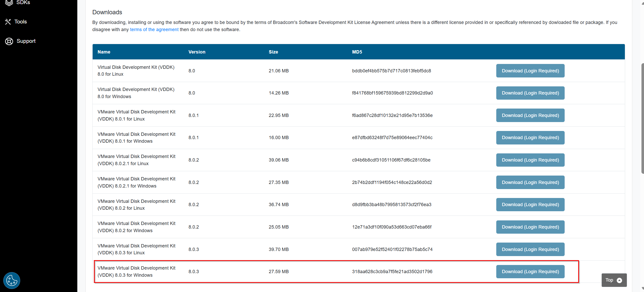The height and width of the screenshot is (292, 644).
Task: Click the MD5 column header
Action: coord(357,52)
